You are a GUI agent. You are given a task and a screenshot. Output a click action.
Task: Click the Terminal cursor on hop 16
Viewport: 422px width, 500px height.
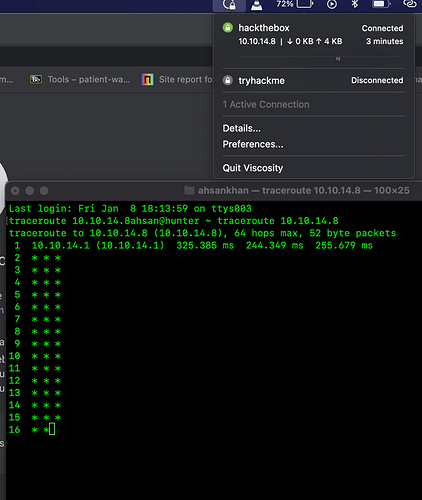[x=52, y=429]
